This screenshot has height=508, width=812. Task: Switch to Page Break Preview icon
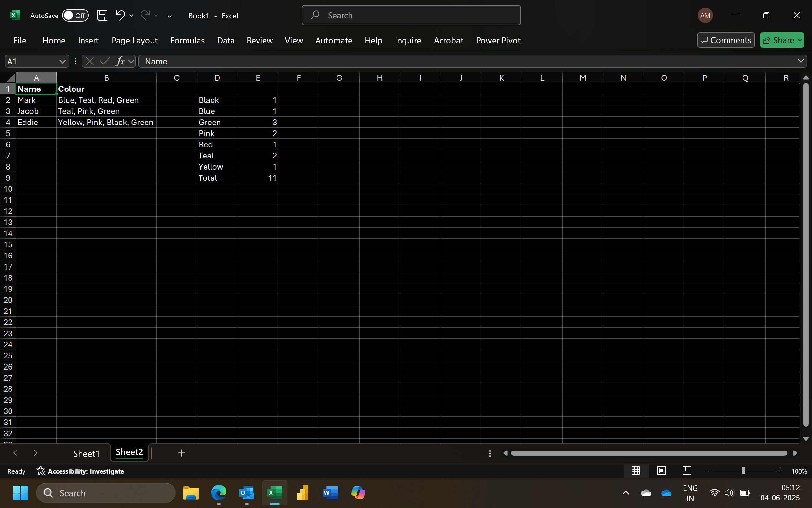[x=686, y=471]
